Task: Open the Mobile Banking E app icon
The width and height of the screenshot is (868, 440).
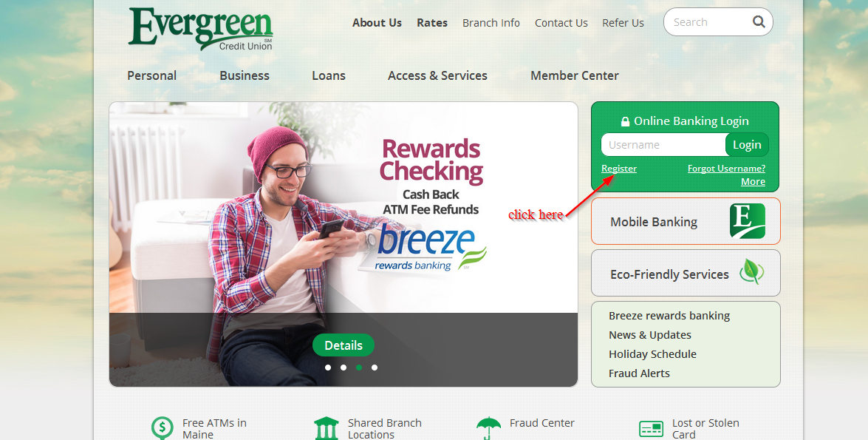Action: (748, 221)
